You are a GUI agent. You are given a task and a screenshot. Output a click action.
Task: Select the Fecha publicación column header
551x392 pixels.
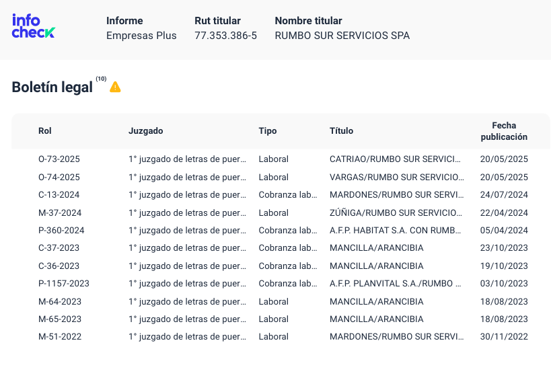coord(504,131)
